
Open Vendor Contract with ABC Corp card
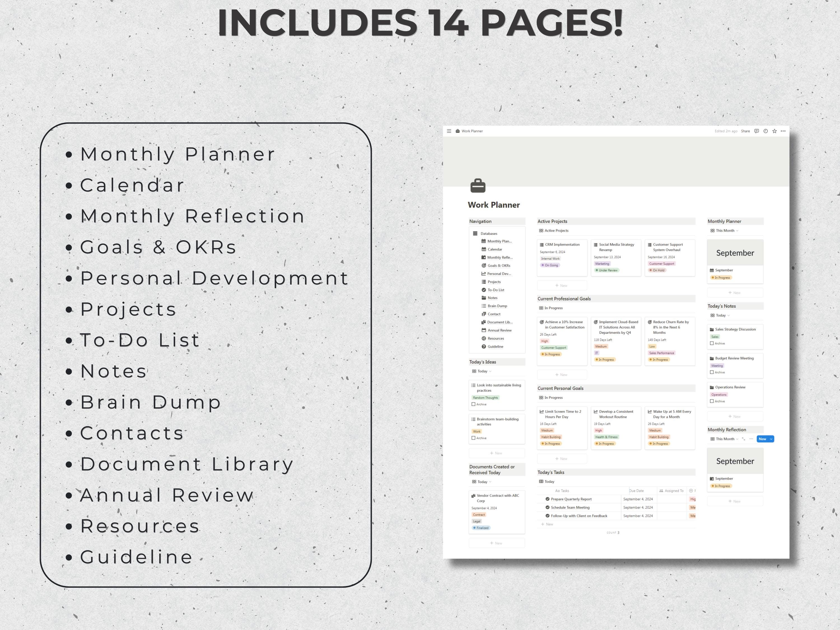point(497,512)
